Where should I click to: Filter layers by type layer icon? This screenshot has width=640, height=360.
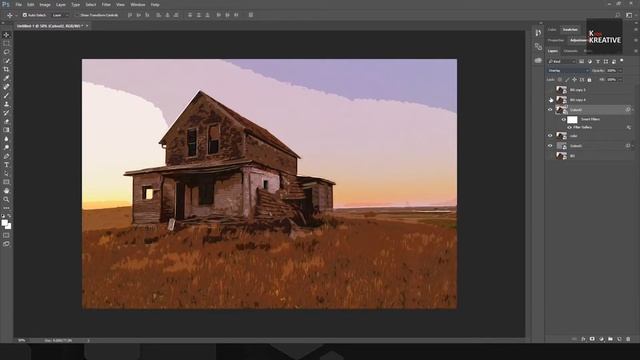point(598,62)
